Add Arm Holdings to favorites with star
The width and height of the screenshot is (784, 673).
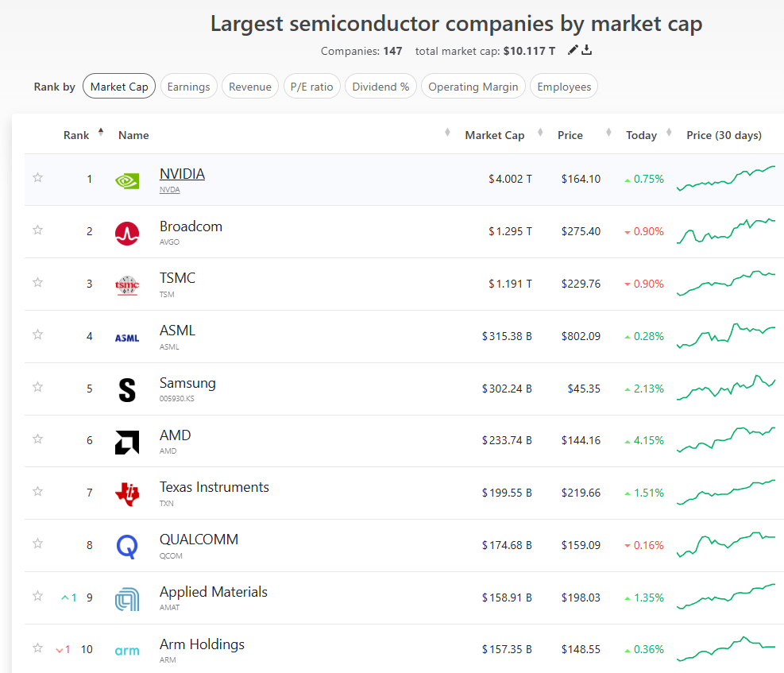pos(37,648)
